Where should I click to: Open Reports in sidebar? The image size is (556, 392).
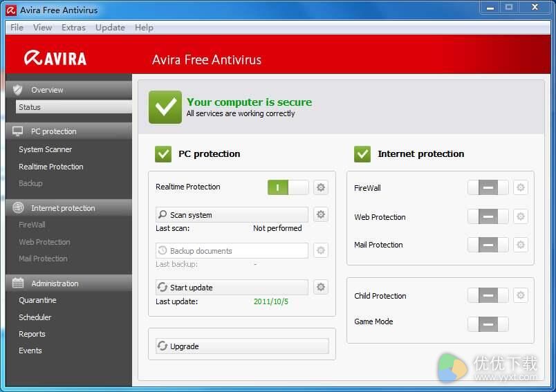(x=32, y=334)
